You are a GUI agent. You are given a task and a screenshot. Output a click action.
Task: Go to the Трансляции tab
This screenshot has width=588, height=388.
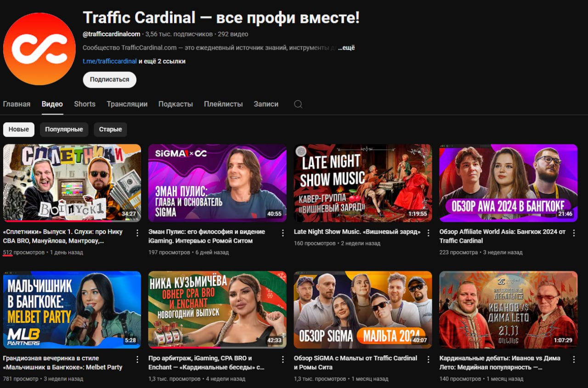(x=127, y=104)
